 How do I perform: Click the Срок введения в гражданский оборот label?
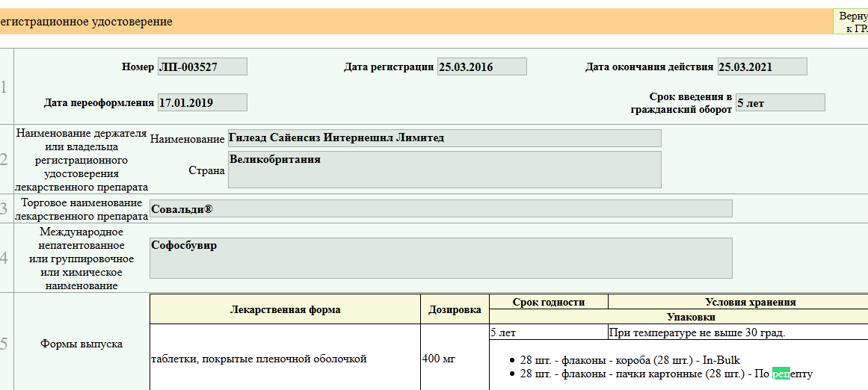click(681, 103)
